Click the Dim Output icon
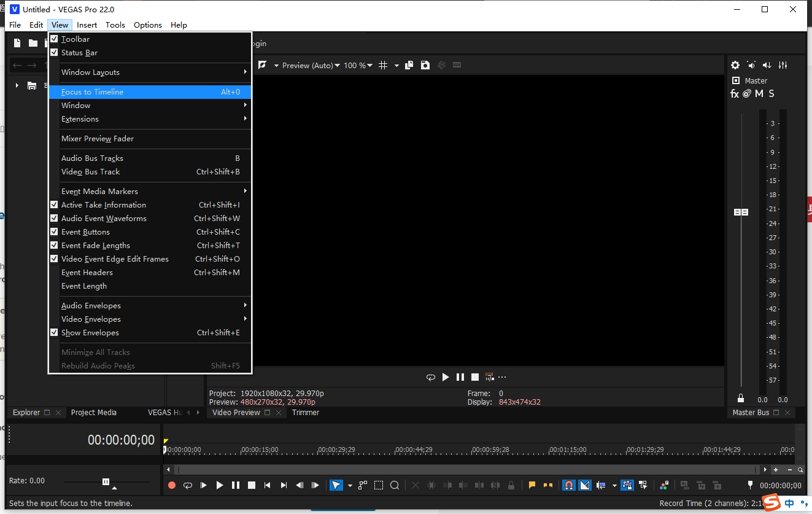This screenshot has height=514, width=812. (x=767, y=65)
